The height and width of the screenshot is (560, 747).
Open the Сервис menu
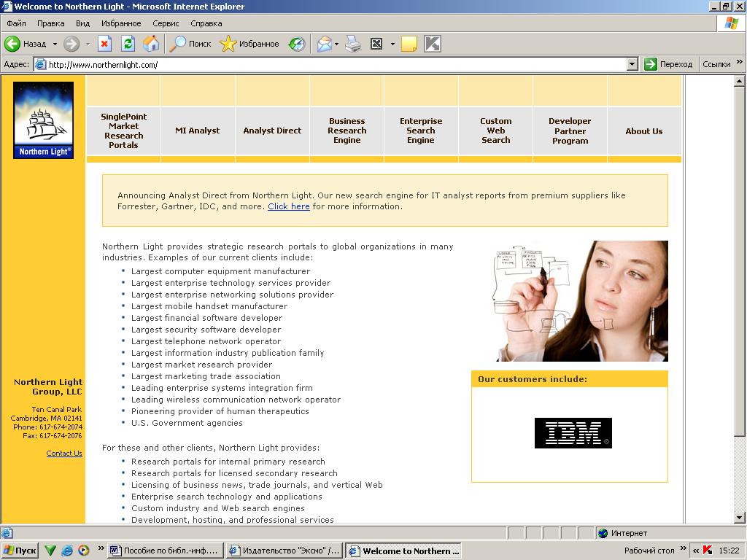pos(166,23)
